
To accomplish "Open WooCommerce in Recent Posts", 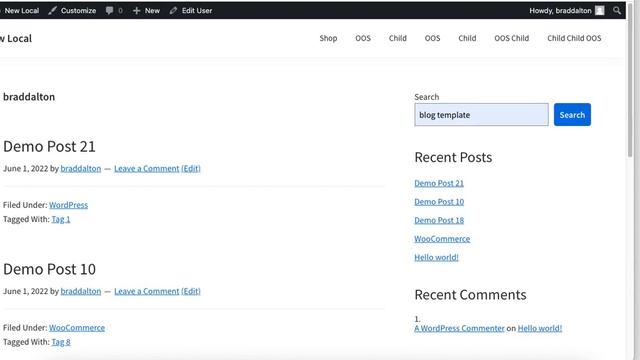I will [x=442, y=239].
